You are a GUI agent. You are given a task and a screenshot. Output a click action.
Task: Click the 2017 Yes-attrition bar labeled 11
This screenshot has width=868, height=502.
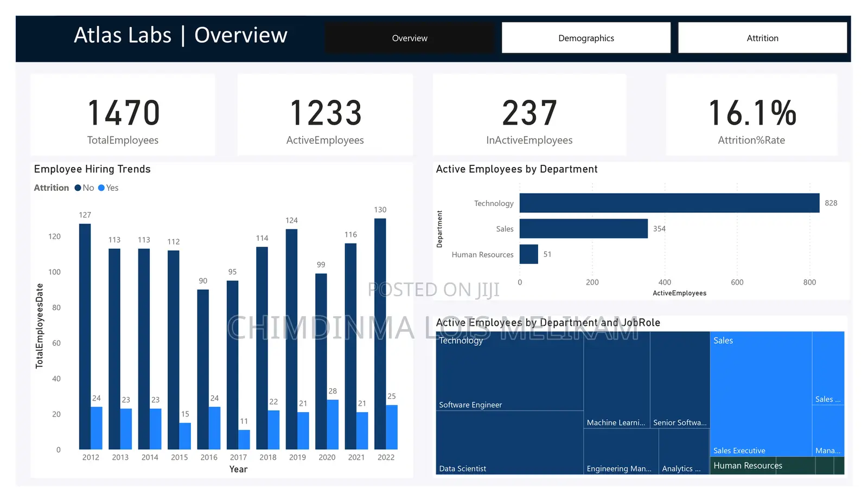click(x=244, y=440)
